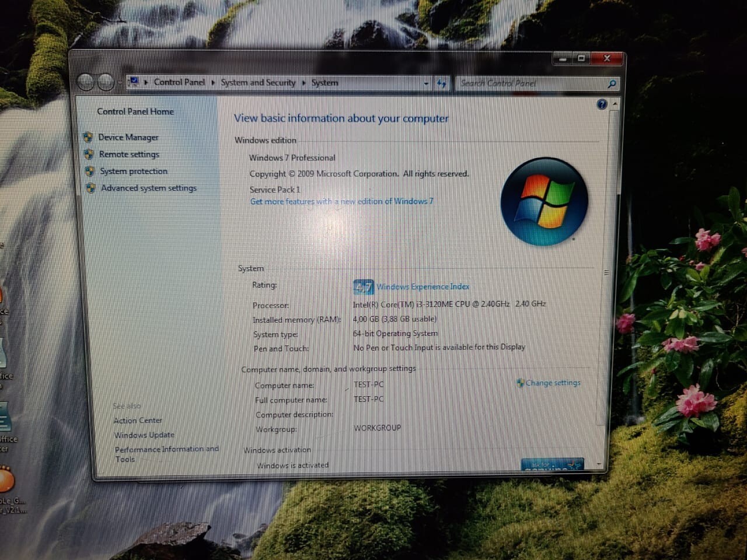
Task: Expand the arrow after Control Panel breadcrumb
Action: pyautogui.click(x=213, y=82)
